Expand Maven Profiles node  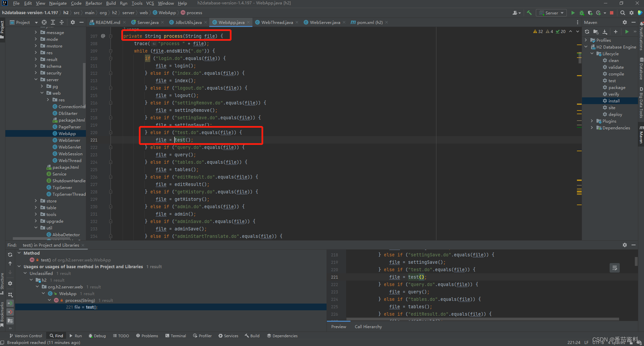(586, 40)
